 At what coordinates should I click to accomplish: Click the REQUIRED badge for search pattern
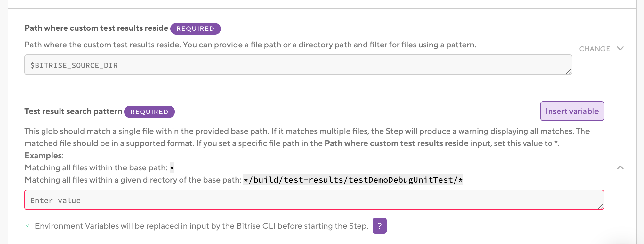click(x=149, y=112)
